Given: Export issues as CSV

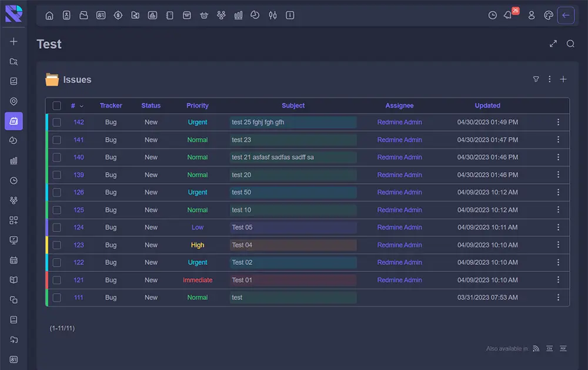Looking at the screenshot, I should 549,349.
